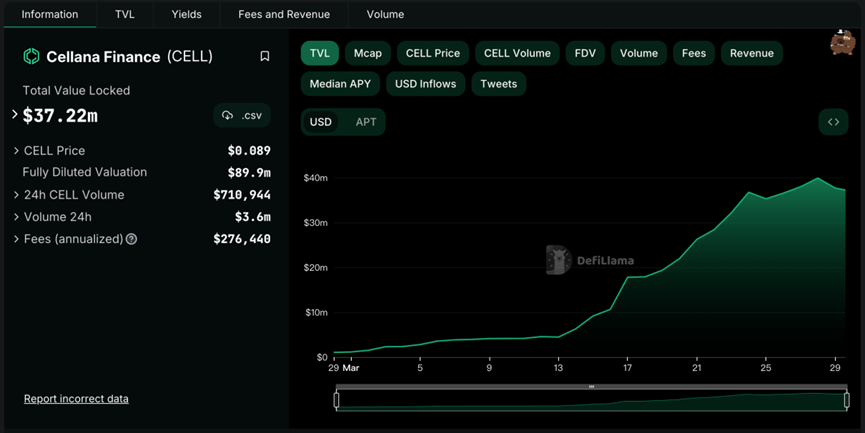Screen dimensions: 865x433
Task: Toggle the Mcap chart series
Action: (x=368, y=53)
